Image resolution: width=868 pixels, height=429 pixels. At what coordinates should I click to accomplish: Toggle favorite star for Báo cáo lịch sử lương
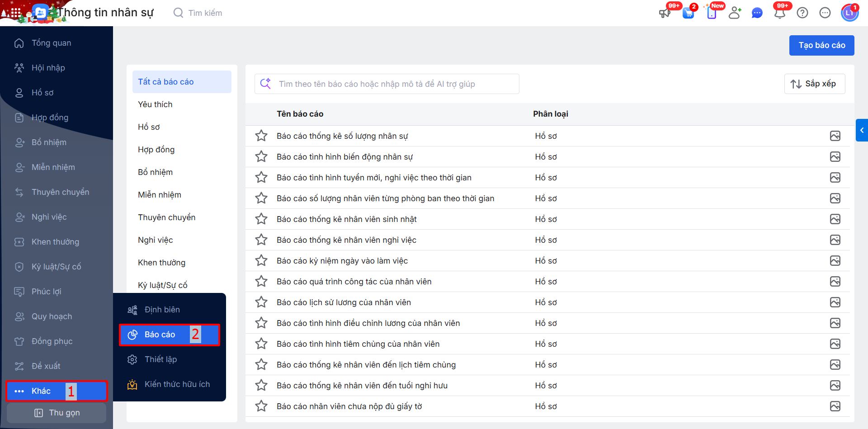(x=261, y=302)
